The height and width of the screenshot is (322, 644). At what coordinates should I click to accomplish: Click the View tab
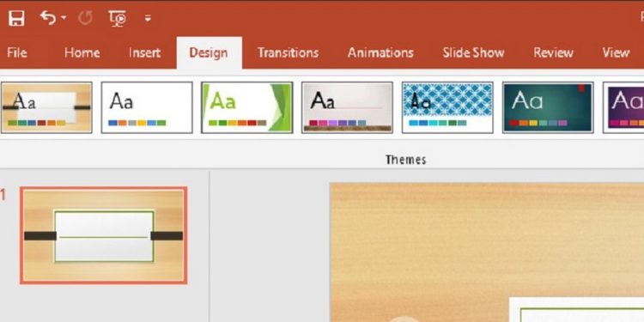click(616, 52)
